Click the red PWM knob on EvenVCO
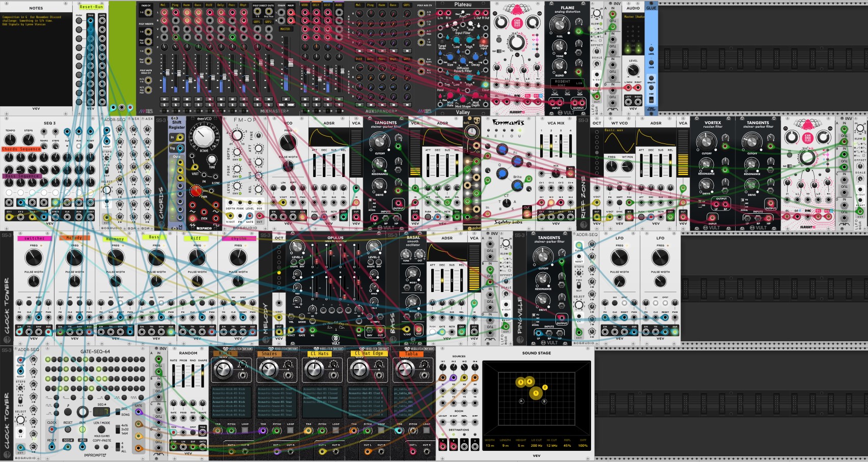This screenshot has width=868, height=462. point(196,191)
